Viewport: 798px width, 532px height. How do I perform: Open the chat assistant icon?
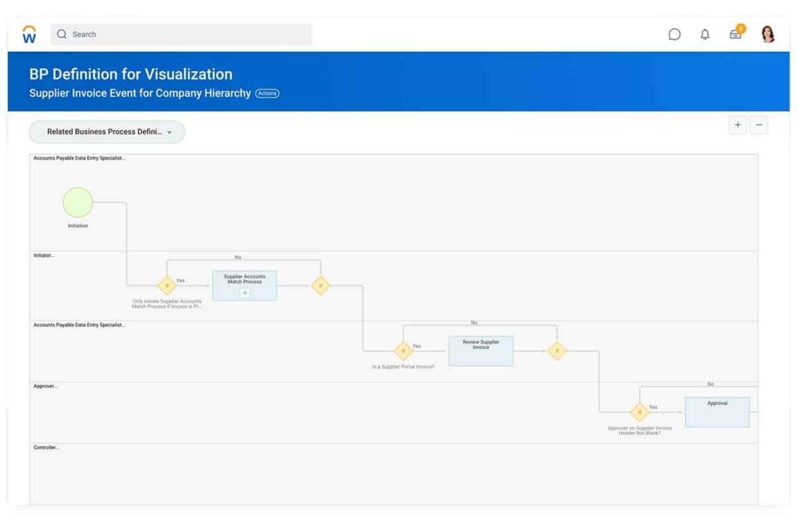(674, 35)
